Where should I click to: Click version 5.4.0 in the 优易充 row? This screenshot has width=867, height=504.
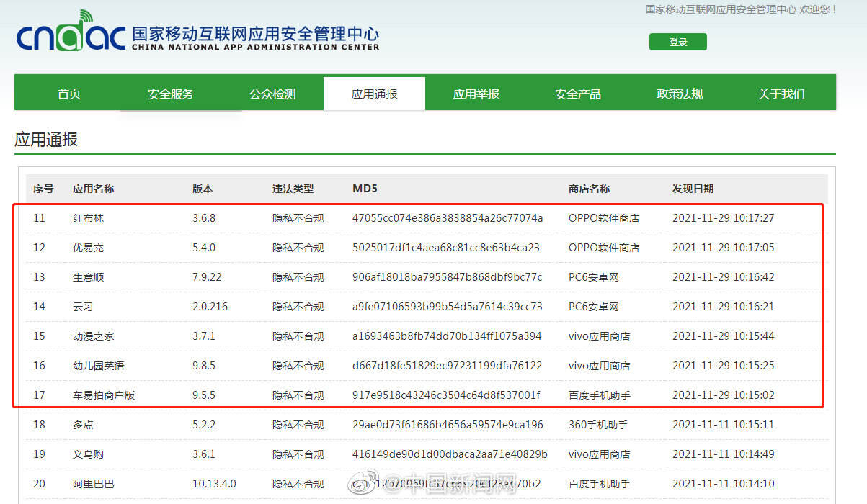pyautogui.click(x=204, y=248)
